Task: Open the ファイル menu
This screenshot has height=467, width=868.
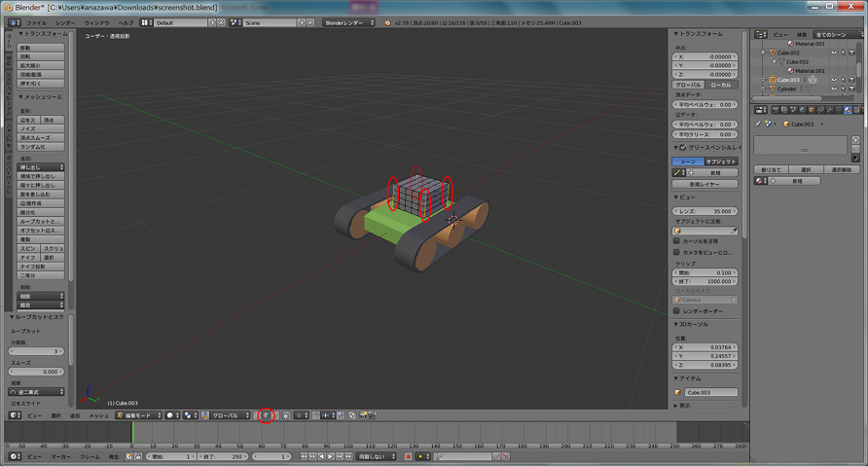Action: click(35, 21)
